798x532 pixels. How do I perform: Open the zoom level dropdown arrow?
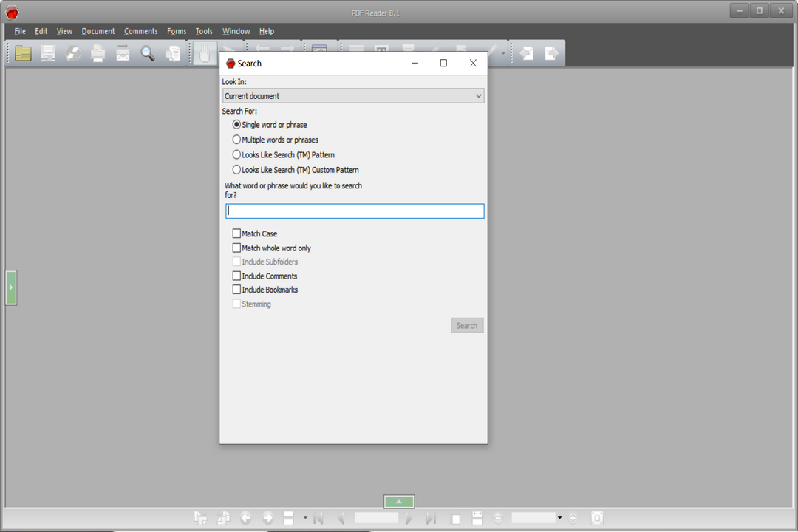pyautogui.click(x=559, y=518)
